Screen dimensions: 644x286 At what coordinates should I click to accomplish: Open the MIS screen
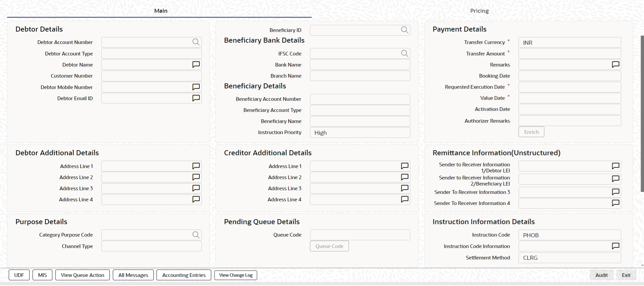(x=42, y=275)
